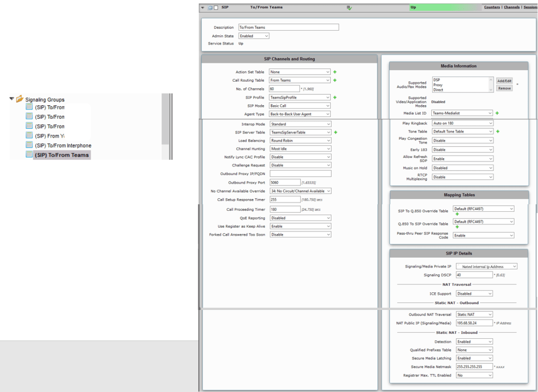Click green plus beside Call Routing Table
The height and width of the screenshot is (392, 538).
pyautogui.click(x=335, y=81)
